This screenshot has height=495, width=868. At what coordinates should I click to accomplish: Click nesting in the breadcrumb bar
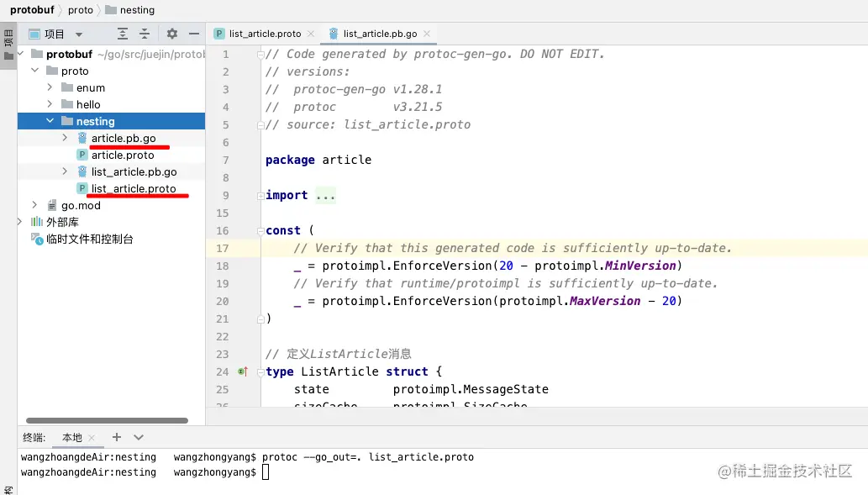tap(137, 10)
